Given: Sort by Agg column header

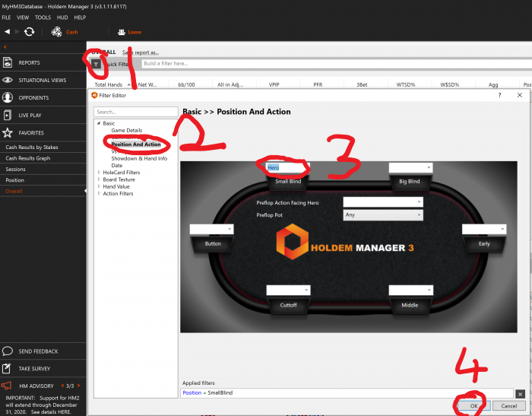Looking at the screenshot, I should (x=493, y=84).
